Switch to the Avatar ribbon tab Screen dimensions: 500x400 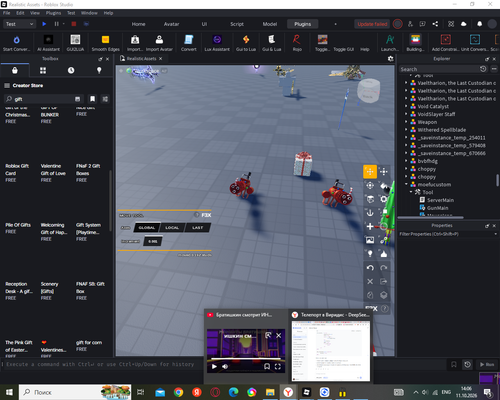[171, 24]
